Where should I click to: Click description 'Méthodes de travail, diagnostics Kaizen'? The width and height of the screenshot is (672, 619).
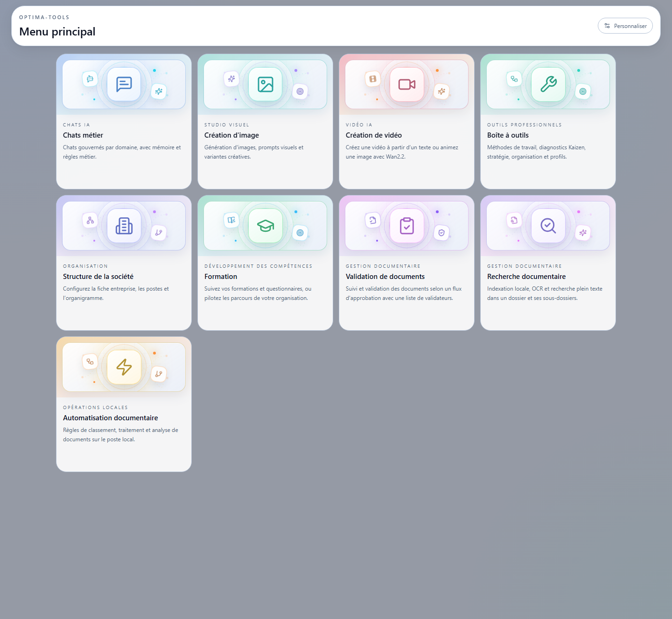click(536, 152)
